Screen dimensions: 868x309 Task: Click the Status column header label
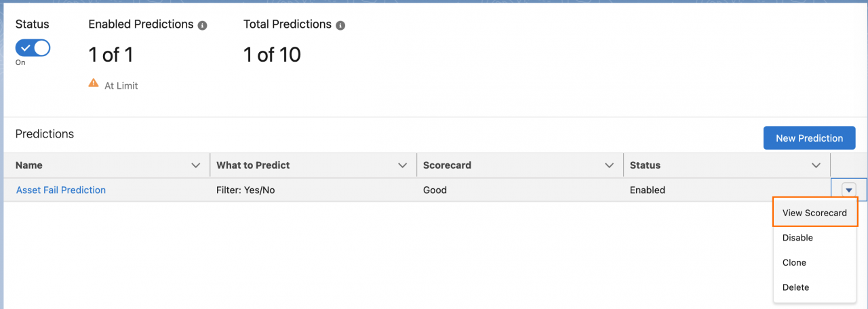point(645,165)
